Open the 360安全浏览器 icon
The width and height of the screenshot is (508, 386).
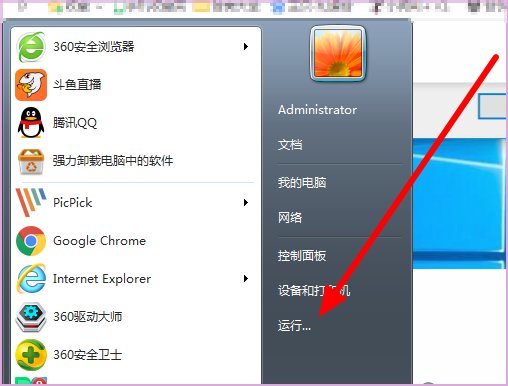pyautogui.click(x=31, y=47)
